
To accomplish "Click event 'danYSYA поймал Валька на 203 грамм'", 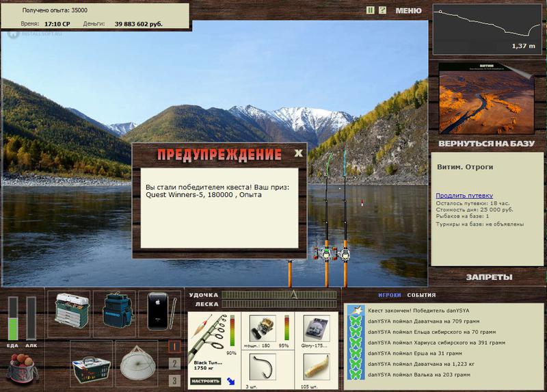I will point(419,374).
